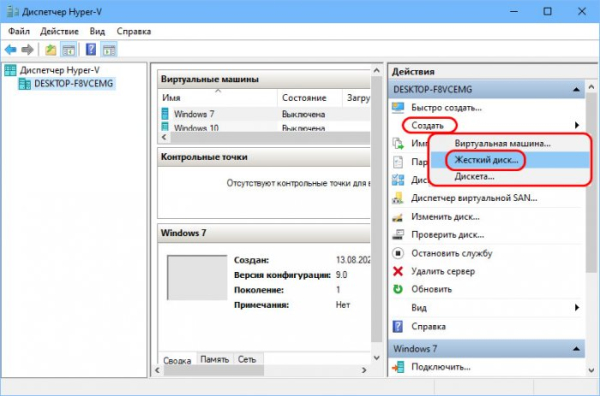Open the Файл menu
Image resolution: width=600 pixels, height=396 pixels.
[x=19, y=31]
